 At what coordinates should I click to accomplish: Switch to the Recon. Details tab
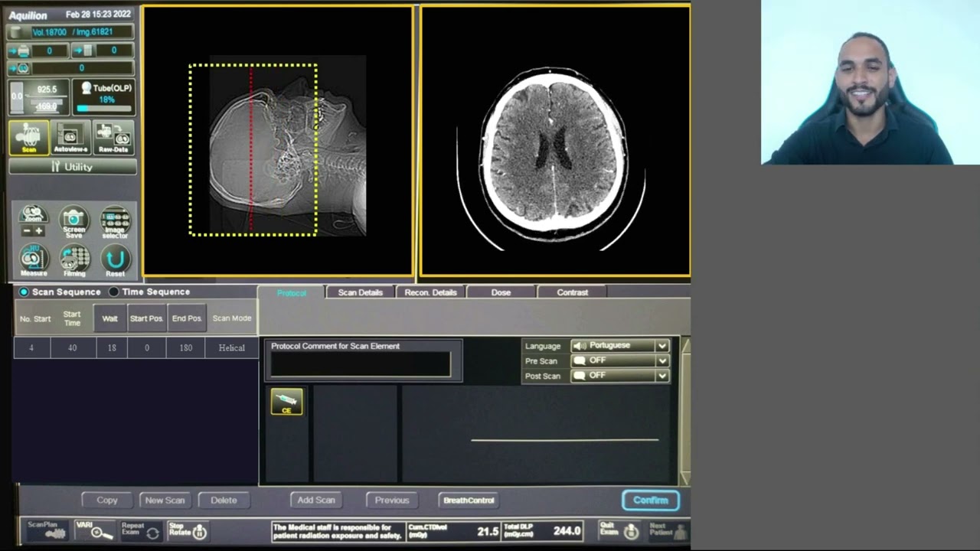(430, 292)
